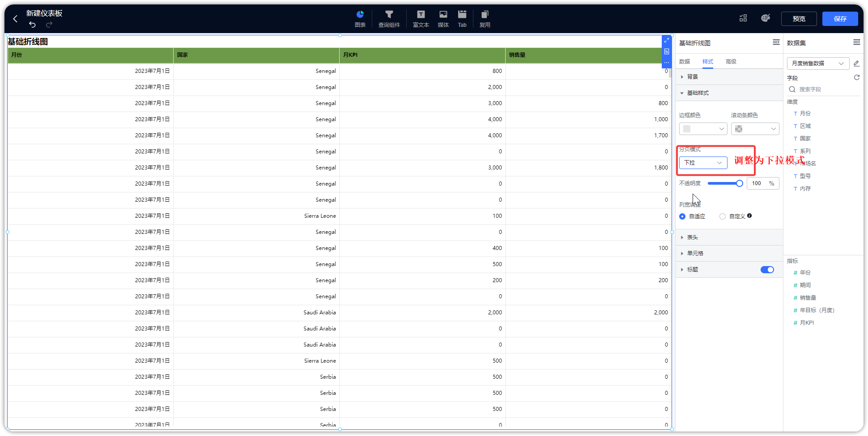The width and height of the screenshot is (868, 436).
Task: Click the search magnifier in 字段
Action: pos(792,89)
